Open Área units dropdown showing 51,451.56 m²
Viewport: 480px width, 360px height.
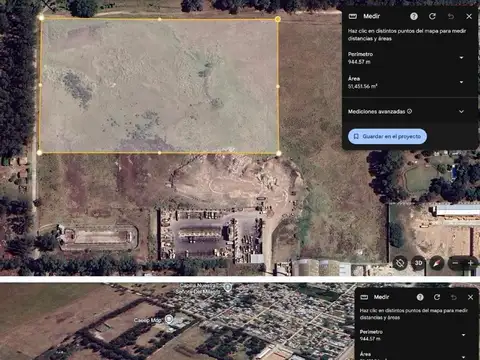click(x=462, y=82)
